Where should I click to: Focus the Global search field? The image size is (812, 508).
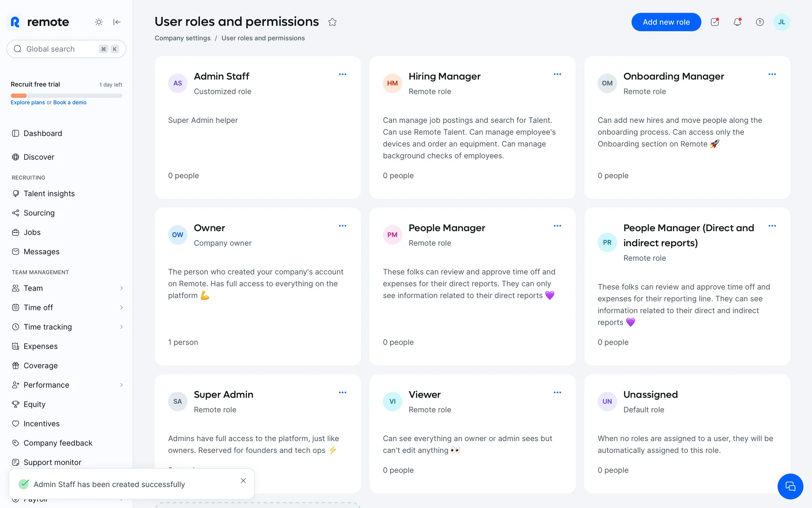point(59,49)
